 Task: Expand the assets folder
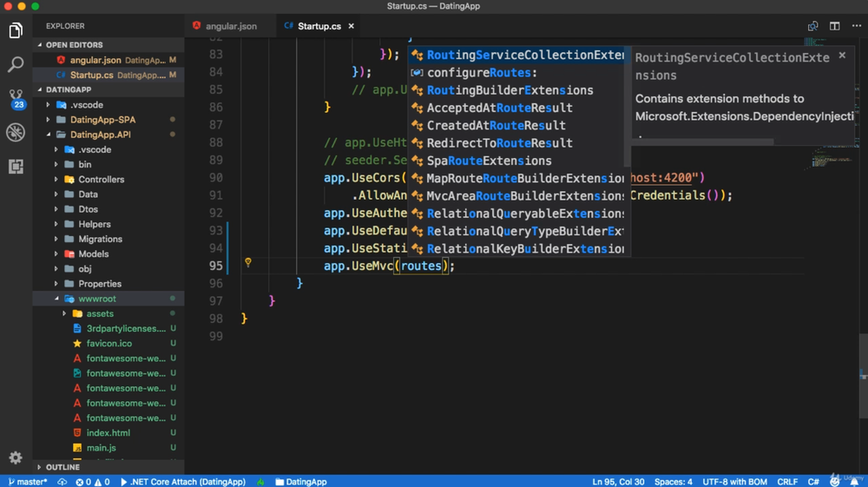(108, 313)
